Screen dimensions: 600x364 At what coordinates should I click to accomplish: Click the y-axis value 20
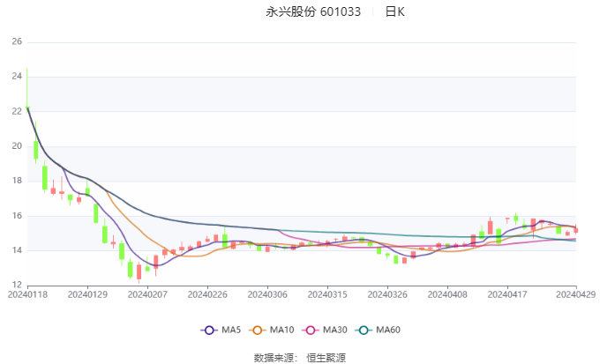(17, 146)
